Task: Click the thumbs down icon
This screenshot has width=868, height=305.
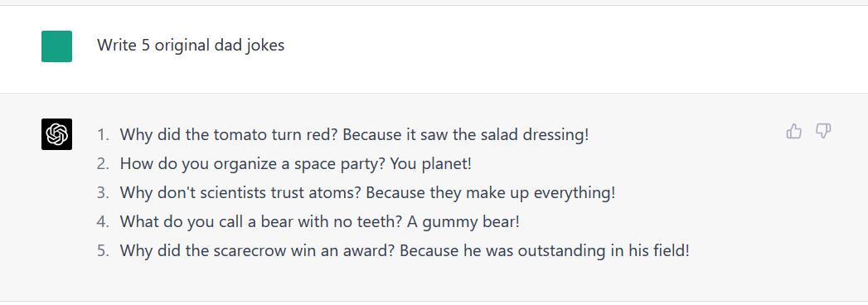Action: point(823,131)
